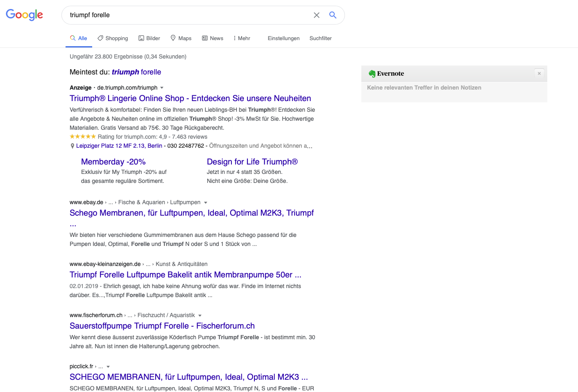Click the Bilder image icon

click(x=141, y=38)
